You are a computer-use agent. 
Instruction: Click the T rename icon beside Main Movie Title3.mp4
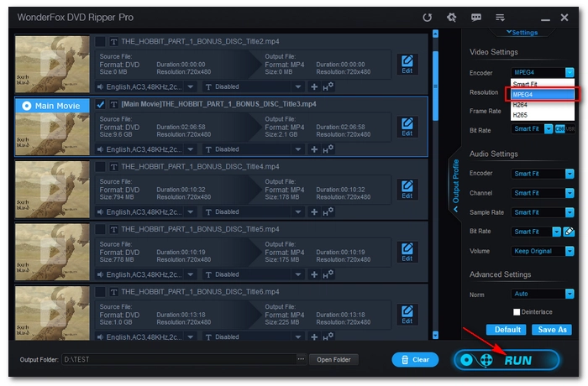point(113,104)
